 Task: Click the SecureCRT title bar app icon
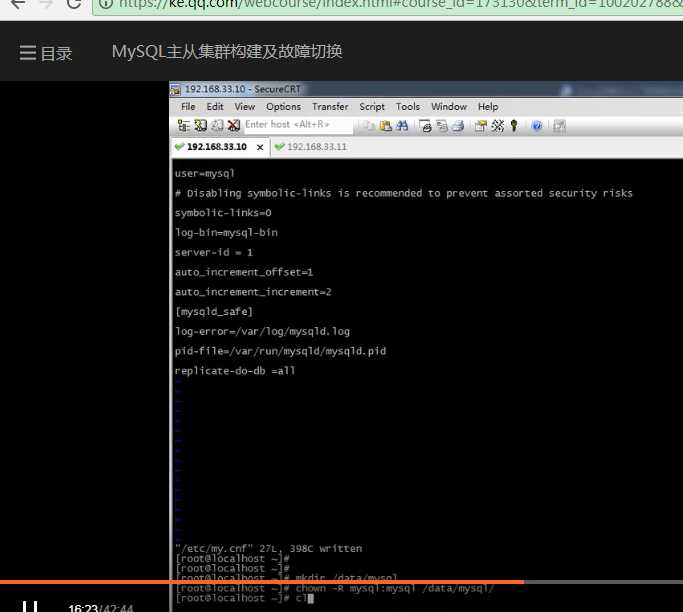coord(175,90)
